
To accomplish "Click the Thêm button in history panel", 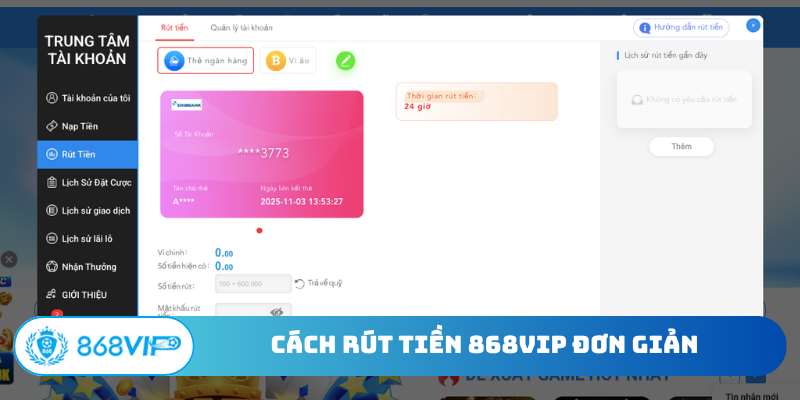I will pos(681,146).
